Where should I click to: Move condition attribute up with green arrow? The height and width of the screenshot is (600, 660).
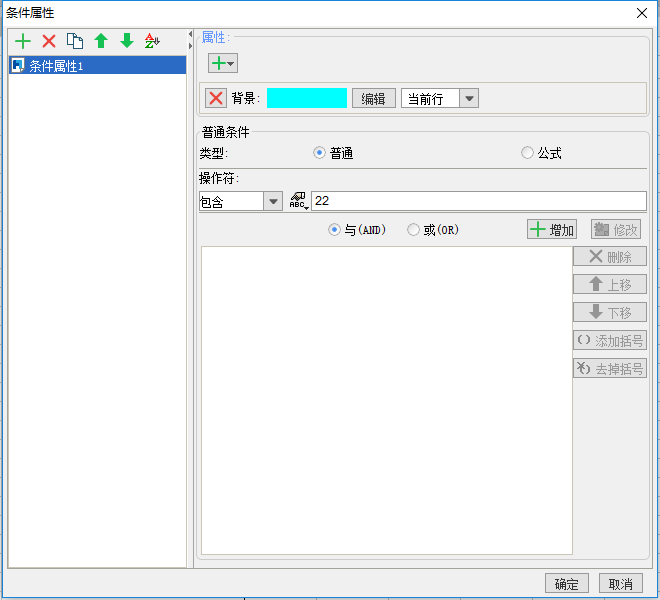tap(101, 41)
